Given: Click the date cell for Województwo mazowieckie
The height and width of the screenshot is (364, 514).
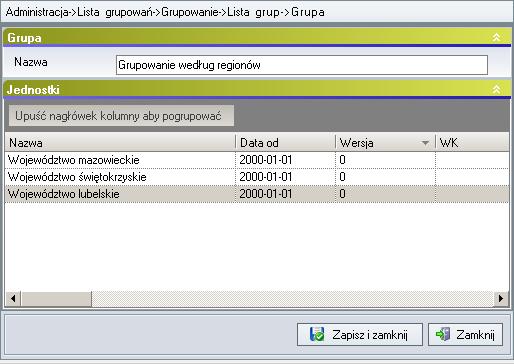Looking at the screenshot, I should (285, 160).
